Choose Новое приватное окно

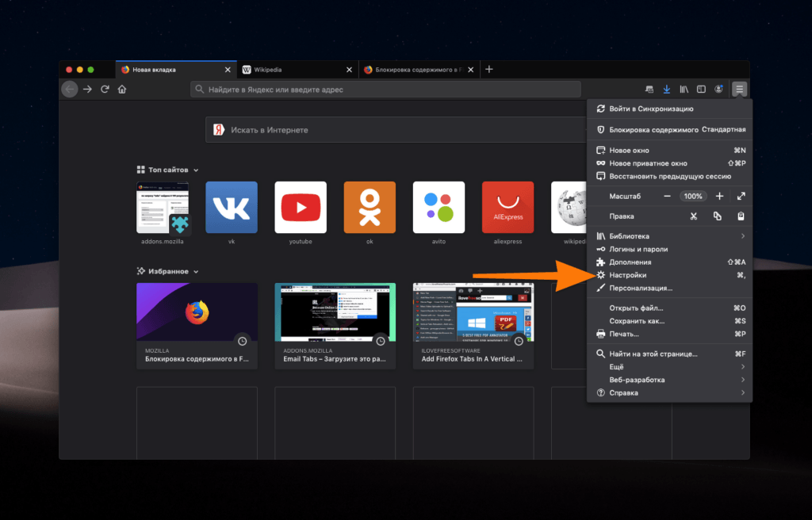click(x=669, y=163)
